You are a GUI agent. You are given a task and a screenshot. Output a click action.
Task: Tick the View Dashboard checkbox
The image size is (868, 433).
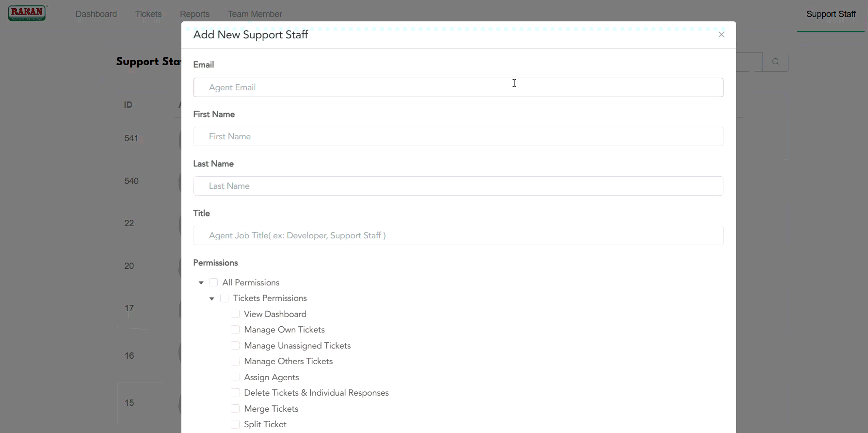[235, 314]
